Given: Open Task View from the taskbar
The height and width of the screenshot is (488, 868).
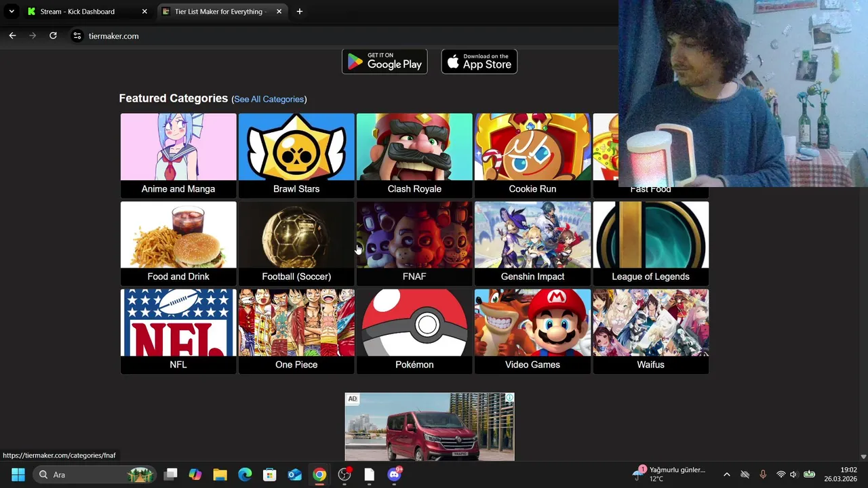Looking at the screenshot, I should [x=171, y=474].
